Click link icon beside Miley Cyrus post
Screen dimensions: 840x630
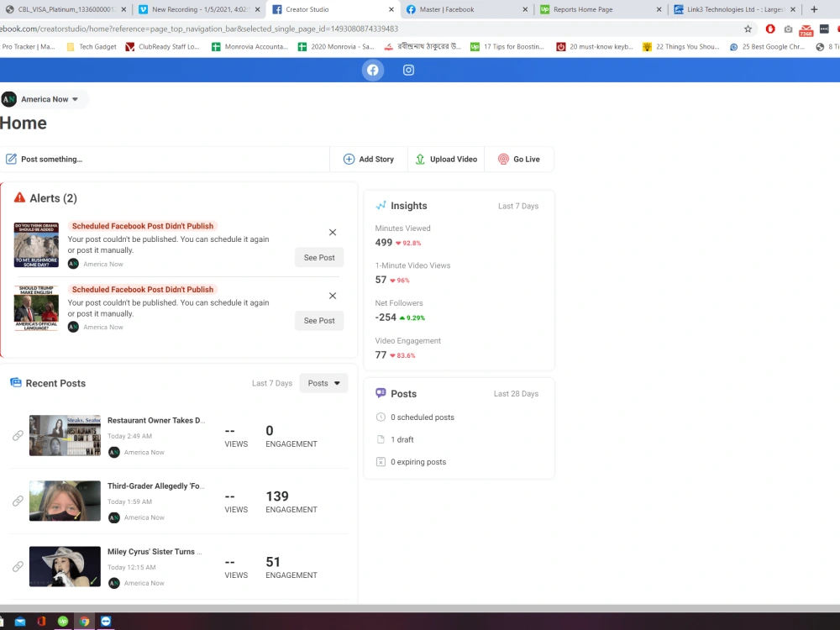tap(18, 567)
